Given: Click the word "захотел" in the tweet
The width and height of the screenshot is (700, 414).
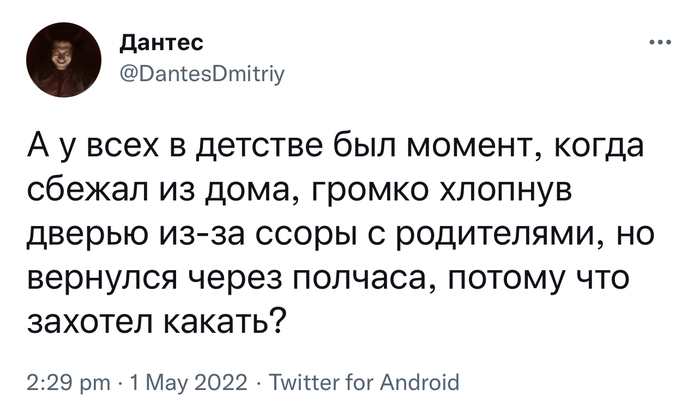Looking at the screenshot, I should 89,321.
